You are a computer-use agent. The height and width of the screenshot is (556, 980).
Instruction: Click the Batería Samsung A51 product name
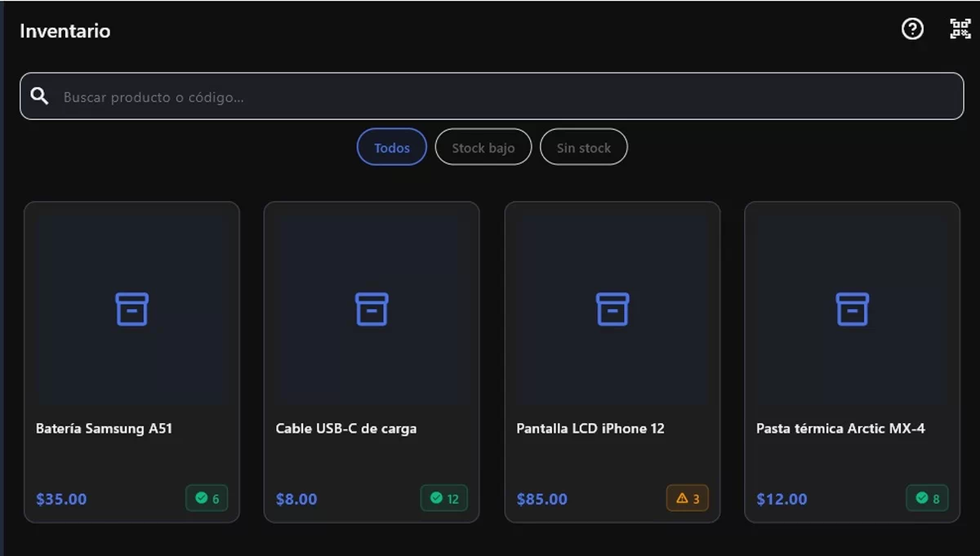104,429
